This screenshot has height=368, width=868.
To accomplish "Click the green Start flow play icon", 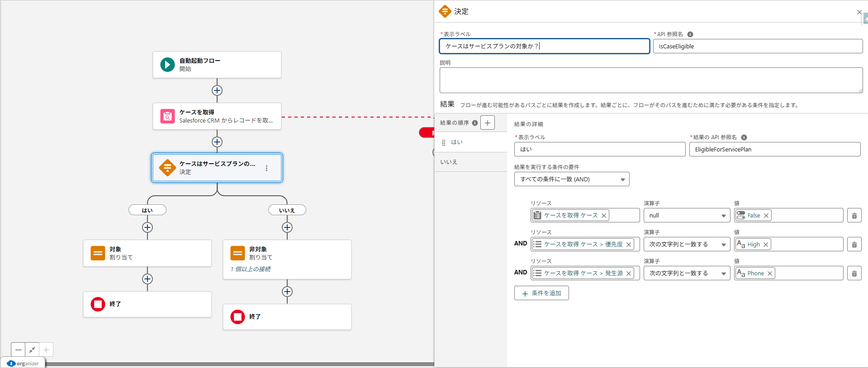I will tap(167, 65).
